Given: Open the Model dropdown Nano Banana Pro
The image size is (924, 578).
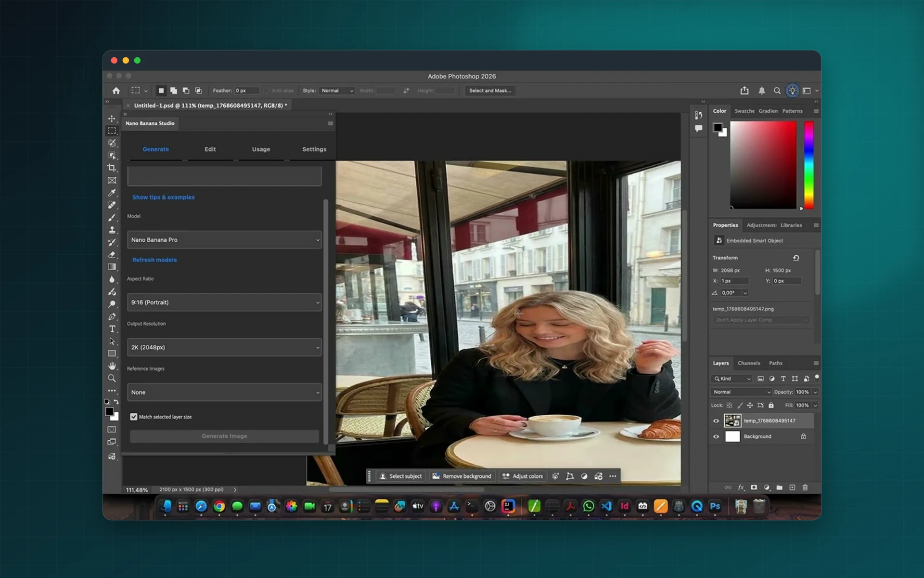Looking at the screenshot, I should pos(224,240).
